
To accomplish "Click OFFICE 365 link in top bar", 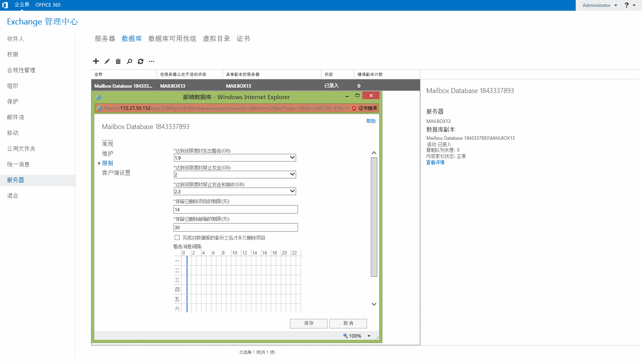I will 48,5.
